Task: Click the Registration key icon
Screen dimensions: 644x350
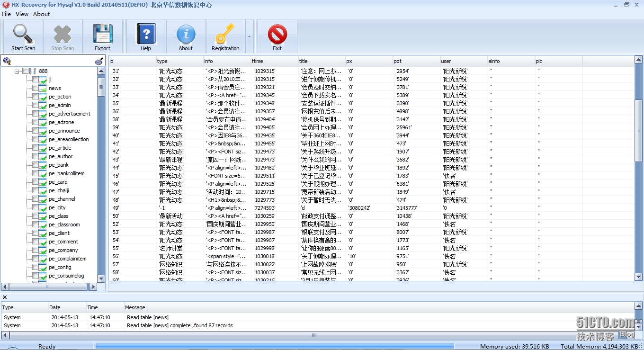Action: point(225,34)
